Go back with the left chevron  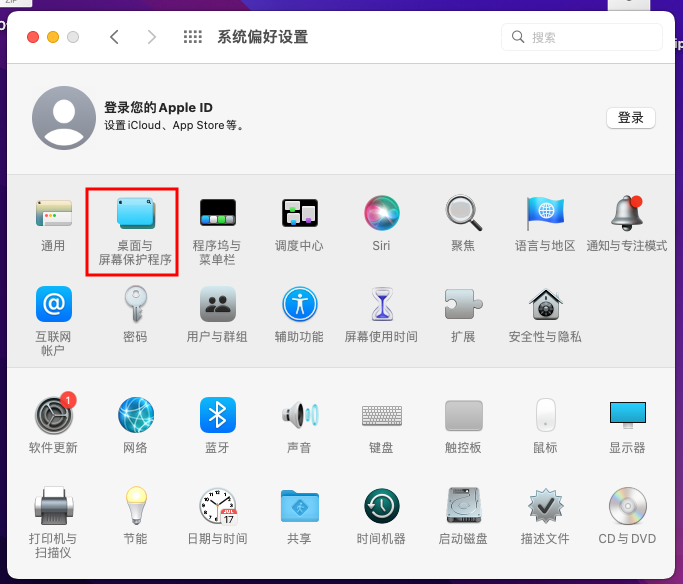(x=114, y=37)
